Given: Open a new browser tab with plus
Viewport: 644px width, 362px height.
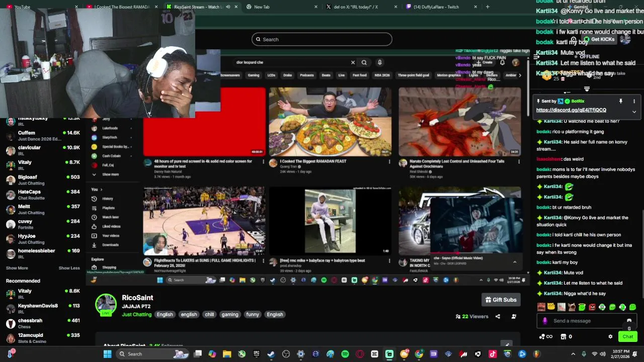Looking at the screenshot, I should point(487,7).
